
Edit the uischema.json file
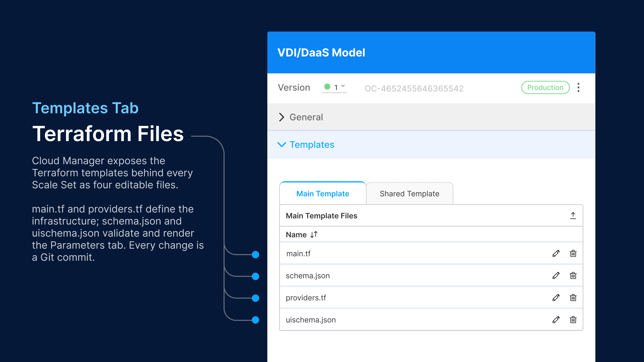pos(556,320)
